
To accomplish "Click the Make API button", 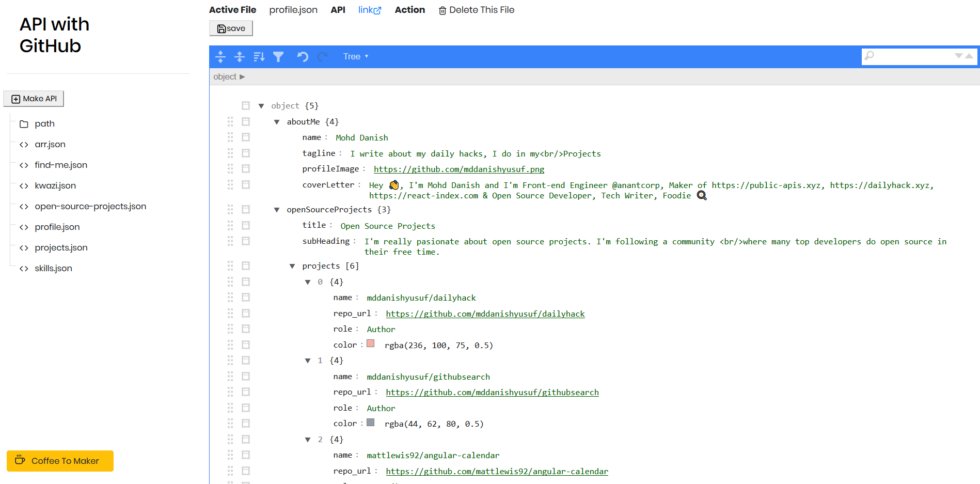I will 33,98.
